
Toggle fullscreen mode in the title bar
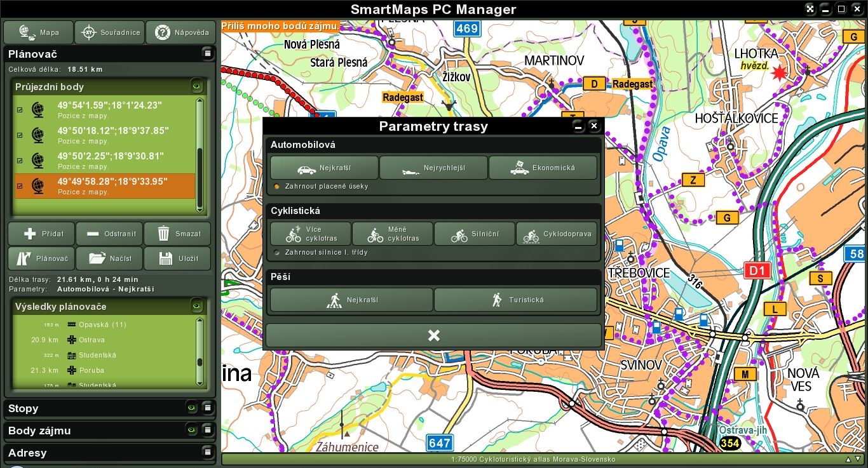[810, 9]
